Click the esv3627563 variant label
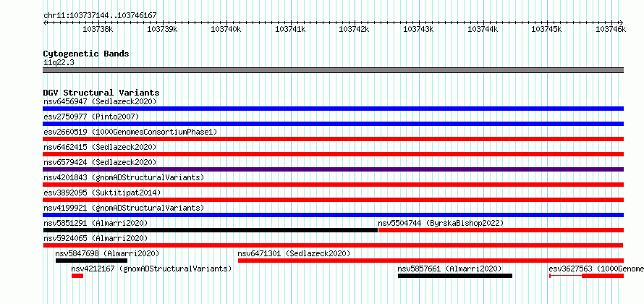Screen dimensions: 644x304 (x=596, y=269)
